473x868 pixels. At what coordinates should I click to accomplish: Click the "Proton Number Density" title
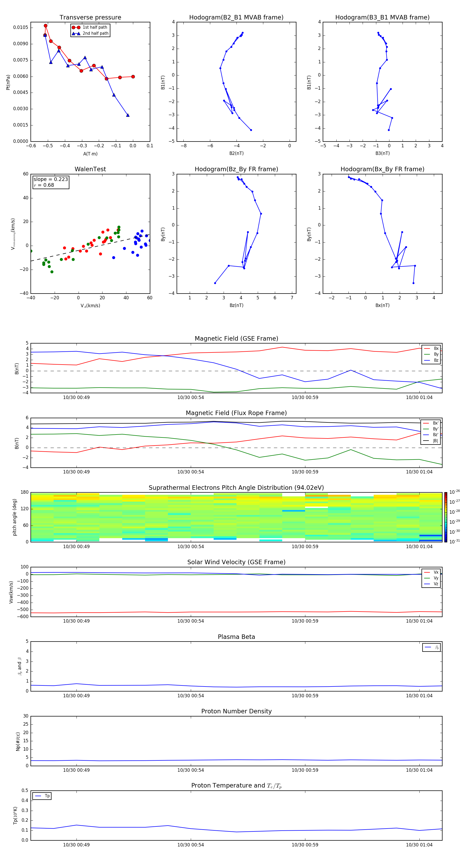click(236, 711)
